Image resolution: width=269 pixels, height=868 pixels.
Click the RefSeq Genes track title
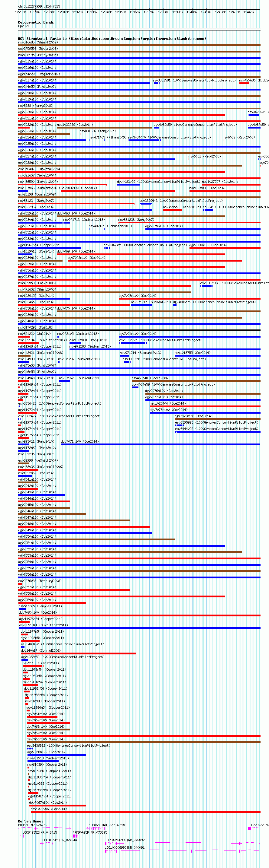pos(31,821)
